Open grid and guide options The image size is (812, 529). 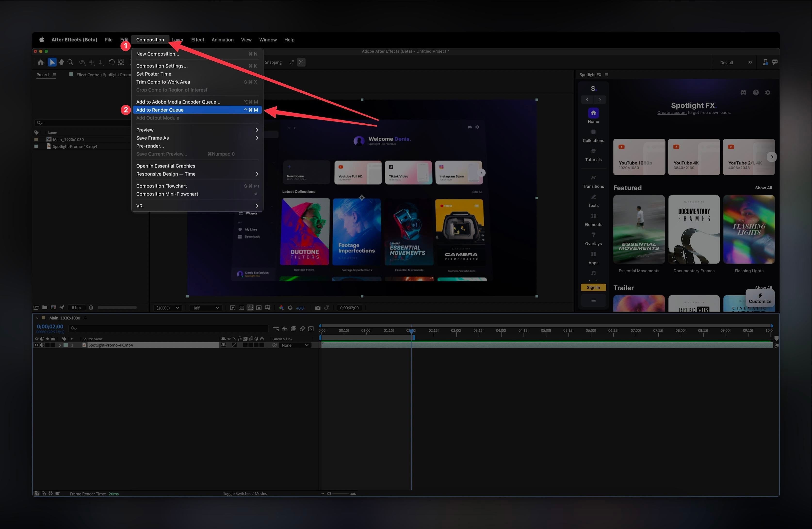point(268,308)
